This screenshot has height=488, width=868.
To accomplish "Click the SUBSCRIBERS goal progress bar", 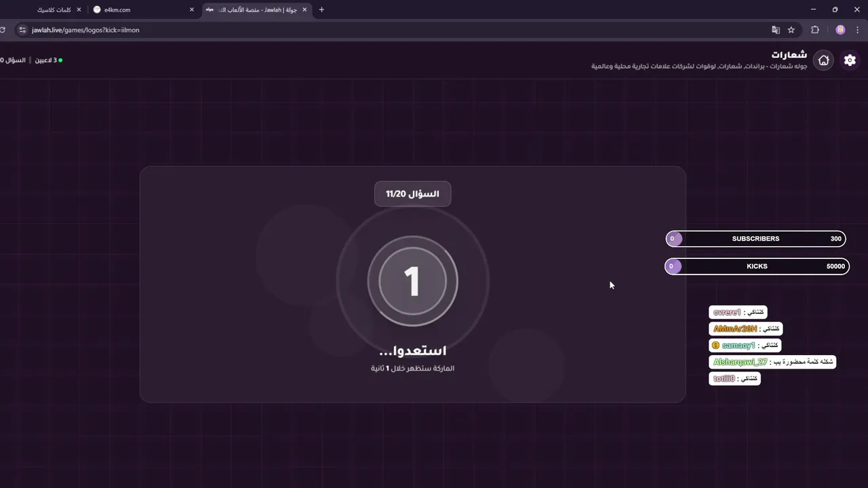I will click(x=755, y=239).
